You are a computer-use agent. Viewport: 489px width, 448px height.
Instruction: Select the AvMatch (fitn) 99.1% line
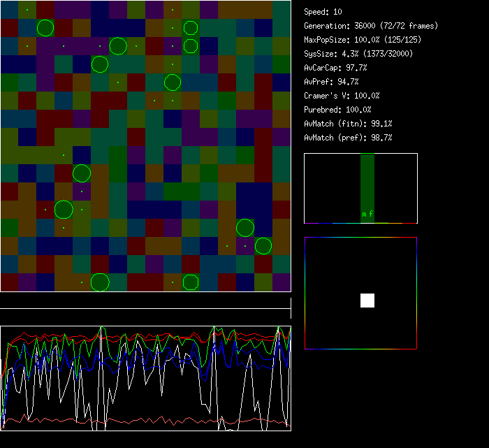348,124
